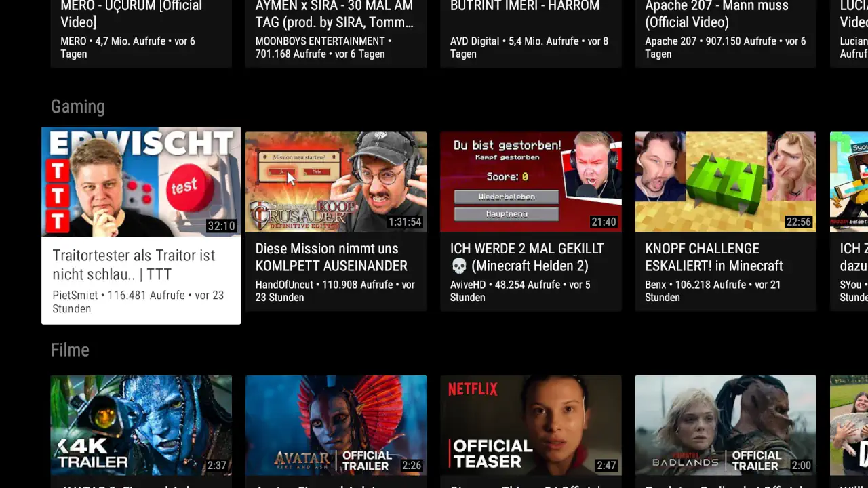The height and width of the screenshot is (488, 868).
Task: Click the 2:00 duration badge
Action: click(801, 465)
